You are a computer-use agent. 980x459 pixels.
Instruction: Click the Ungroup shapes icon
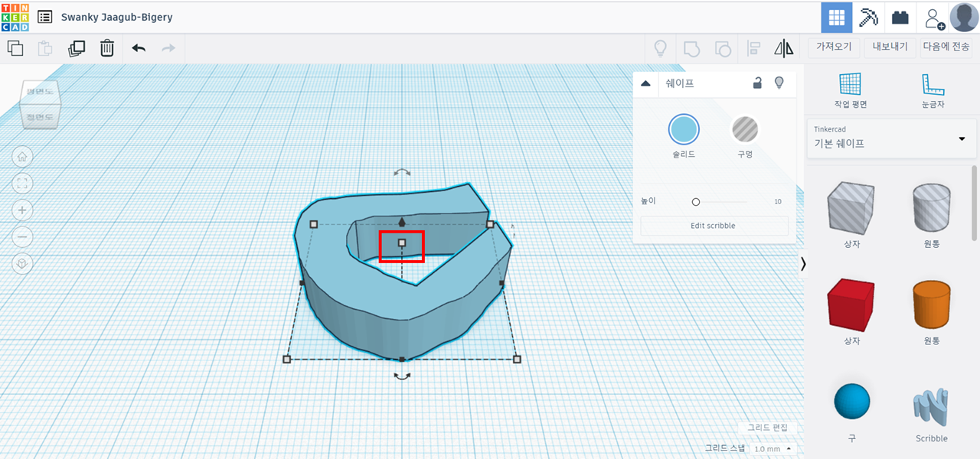722,48
